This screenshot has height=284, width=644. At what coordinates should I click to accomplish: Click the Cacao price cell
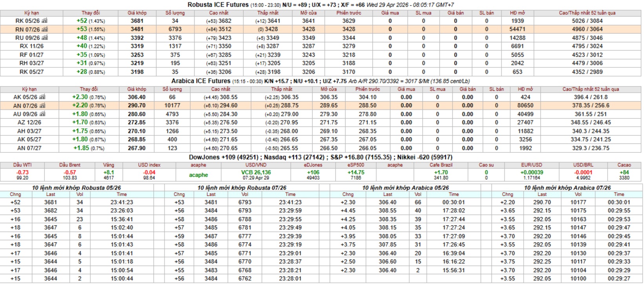(624, 175)
